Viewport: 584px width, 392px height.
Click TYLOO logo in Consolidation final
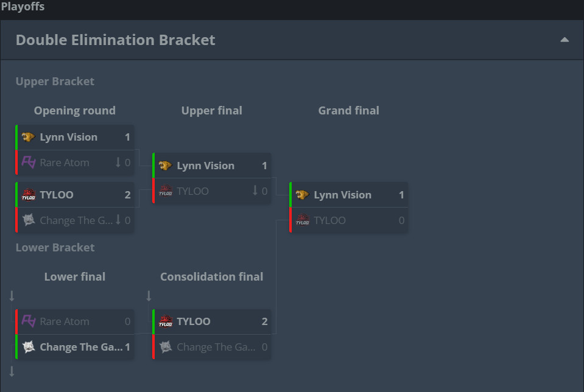coord(165,321)
